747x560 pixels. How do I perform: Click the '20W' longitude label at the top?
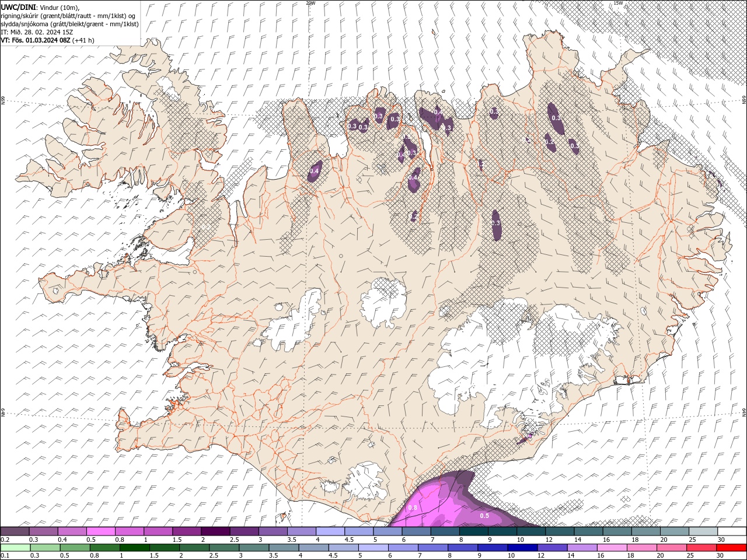pos(310,3)
